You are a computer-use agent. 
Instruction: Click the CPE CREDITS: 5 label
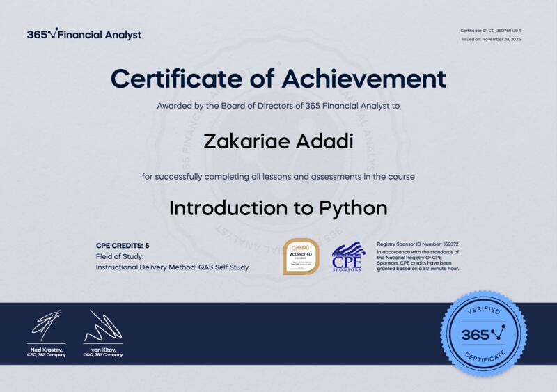coord(123,246)
